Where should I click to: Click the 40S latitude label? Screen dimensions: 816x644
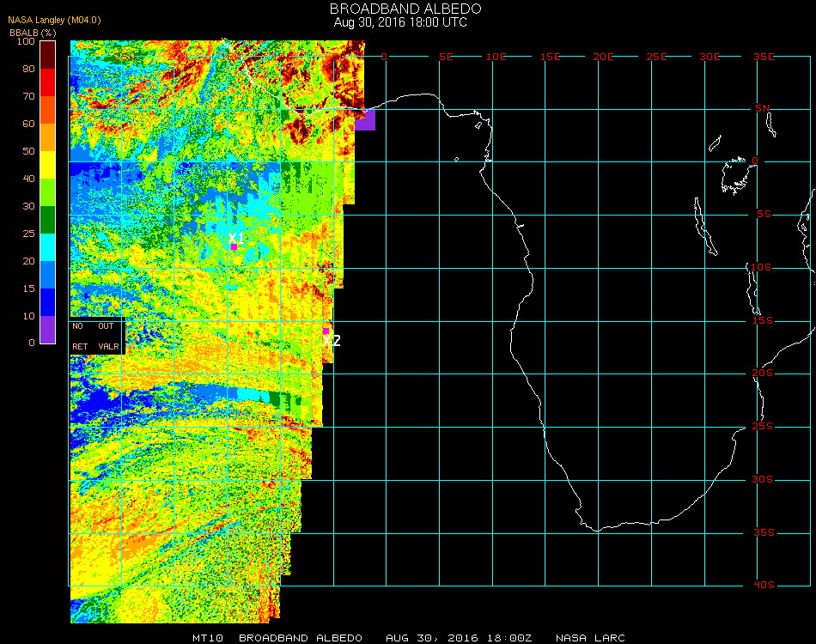pos(764,586)
